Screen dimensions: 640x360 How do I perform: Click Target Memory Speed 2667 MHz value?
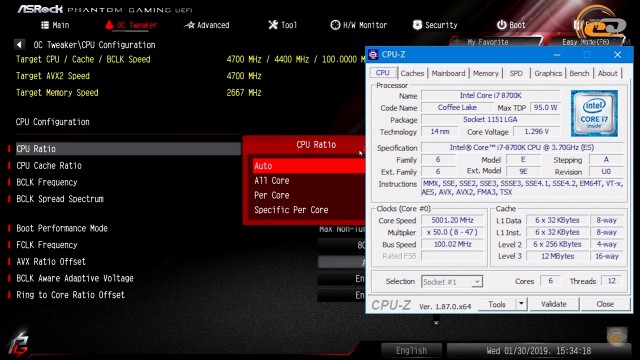point(244,93)
